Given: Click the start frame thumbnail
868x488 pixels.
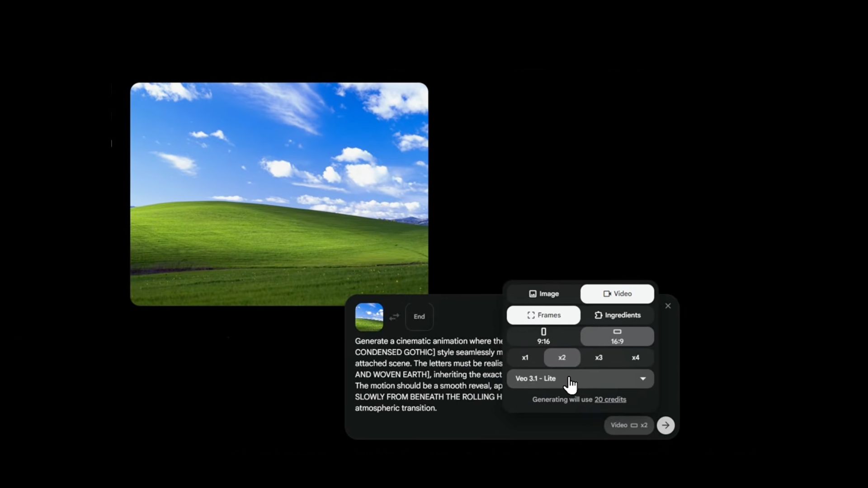Looking at the screenshot, I should pyautogui.click(x=369, y=317).
